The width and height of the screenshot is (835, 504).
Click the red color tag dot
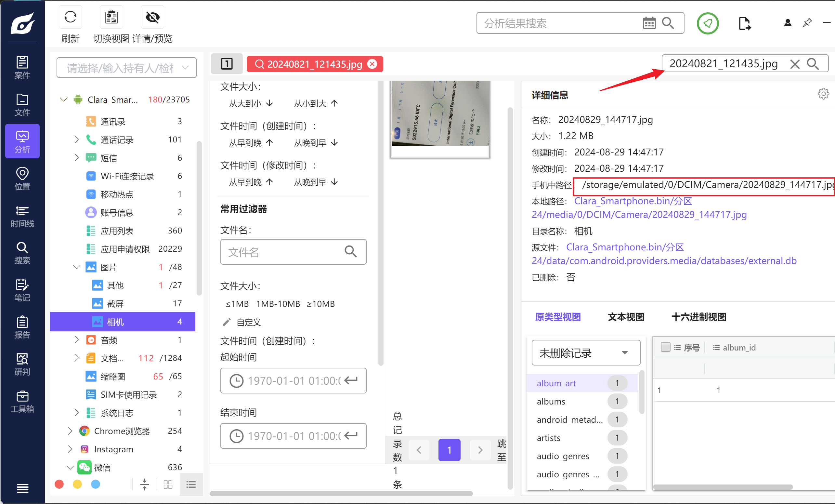pyautogui.click(x=59, y=484)
